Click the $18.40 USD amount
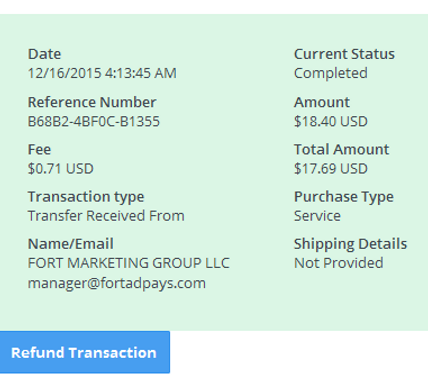Image resolution: width=428 pixels, height=391 pixels. 331,121
